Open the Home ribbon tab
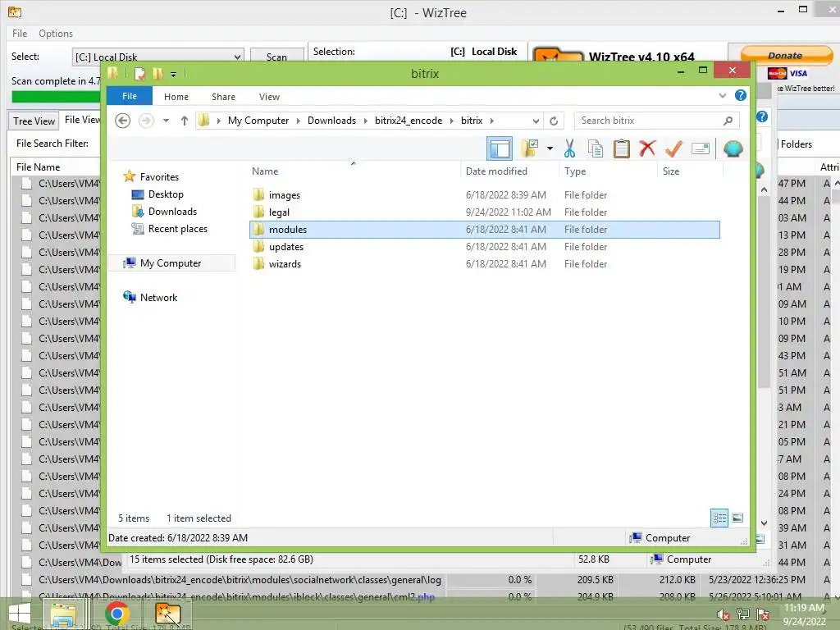Image resolution: width=840 pixels, height=630 pixels. point(176,97)
